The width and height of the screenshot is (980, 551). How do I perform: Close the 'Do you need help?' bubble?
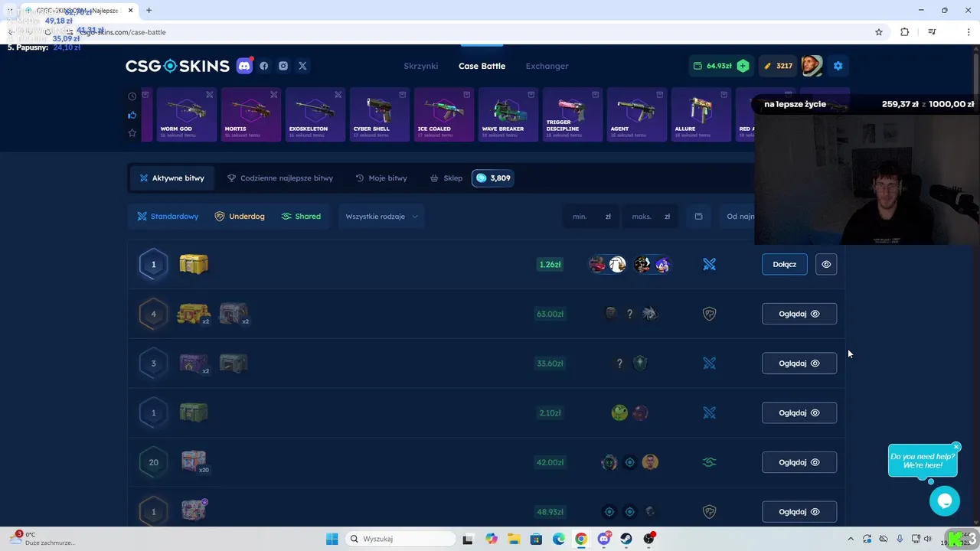click(956, 447)
